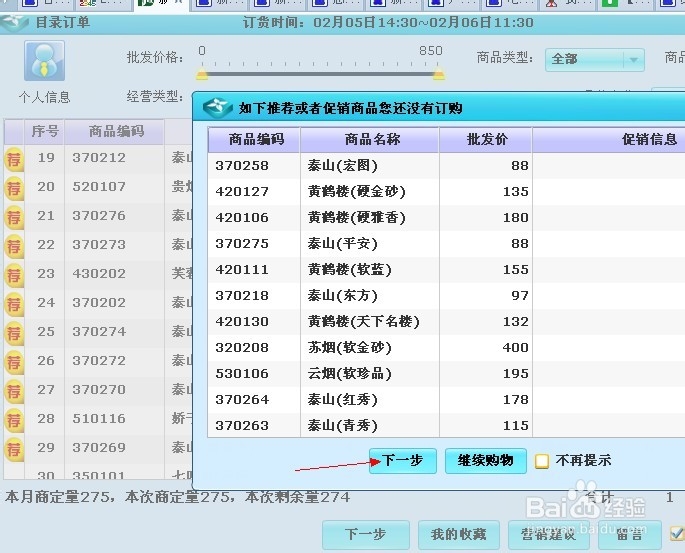The height and width of the screenshot is (553, 685).
Task: Select row 420127 黄鹤楼(硬金砂)
Action: [x=446, y=192]
